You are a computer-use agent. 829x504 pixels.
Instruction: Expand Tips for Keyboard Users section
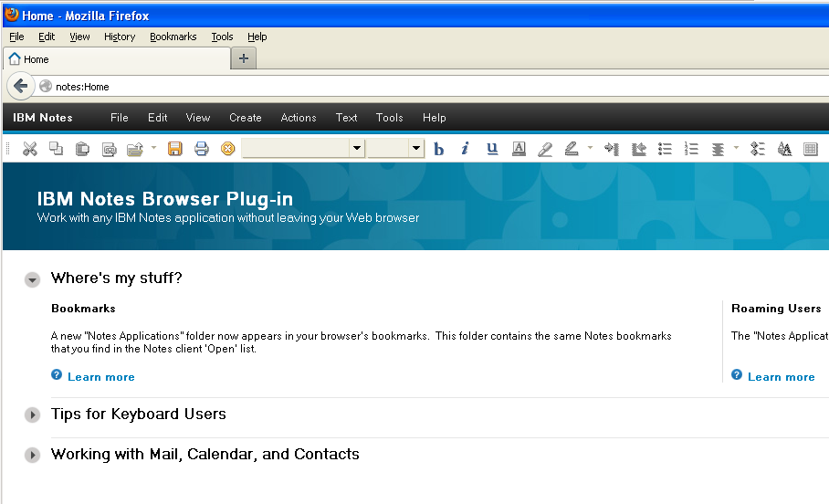tap(32, 415)
